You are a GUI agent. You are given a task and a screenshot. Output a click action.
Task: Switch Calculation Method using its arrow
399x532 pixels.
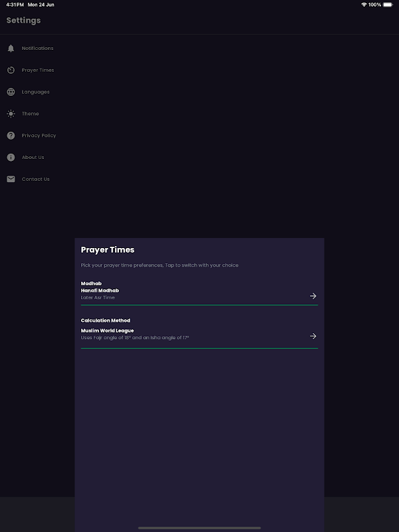pyautogui.click(x=313, y=336)
